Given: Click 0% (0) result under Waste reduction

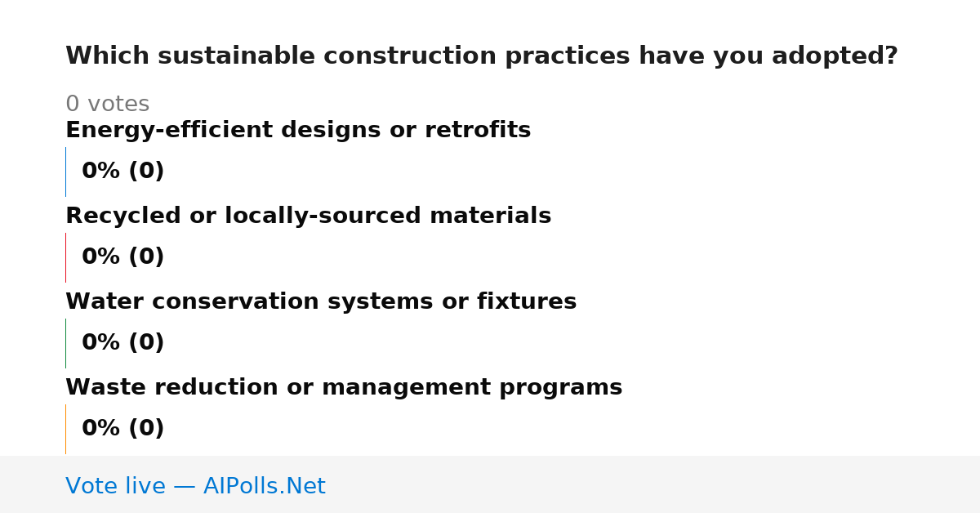Looking at the screenshot, I should tap(123, 429).
